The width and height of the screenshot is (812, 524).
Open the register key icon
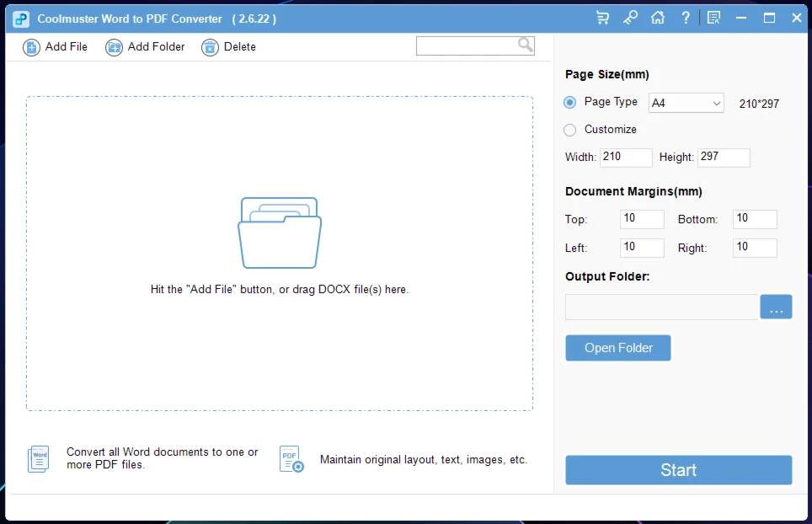(630, 18)
